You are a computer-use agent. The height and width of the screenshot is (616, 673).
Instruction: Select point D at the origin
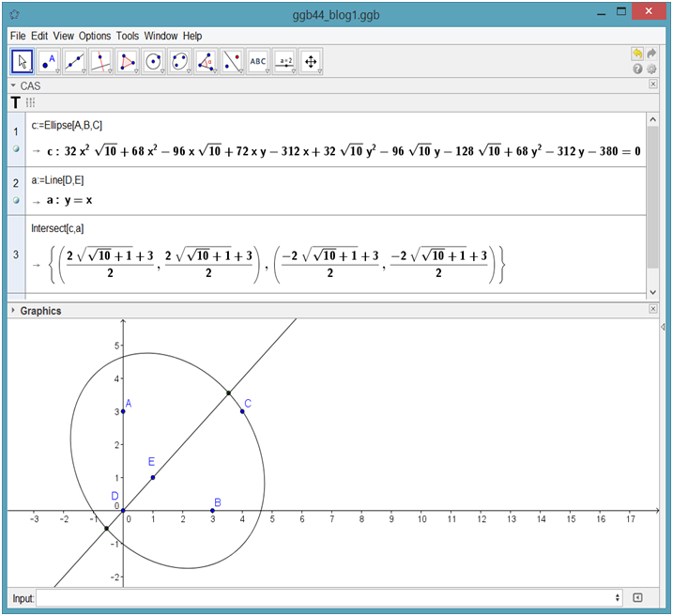(123, 511)
